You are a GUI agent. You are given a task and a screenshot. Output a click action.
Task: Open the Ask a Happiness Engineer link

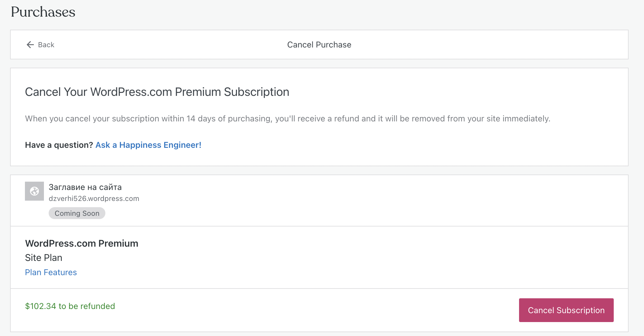point(148,145)
